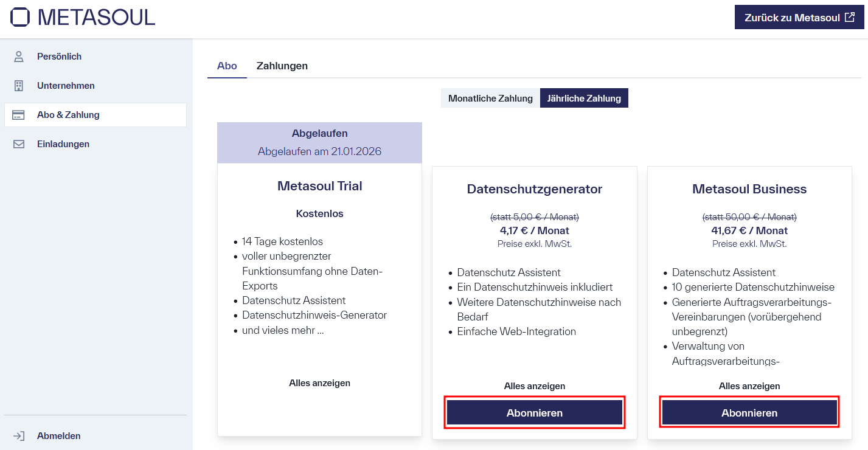Click Weitere Datenschutzhinweise nach Bedarf bullet
This screenshot has height=450, width=868.
(539, 310)
